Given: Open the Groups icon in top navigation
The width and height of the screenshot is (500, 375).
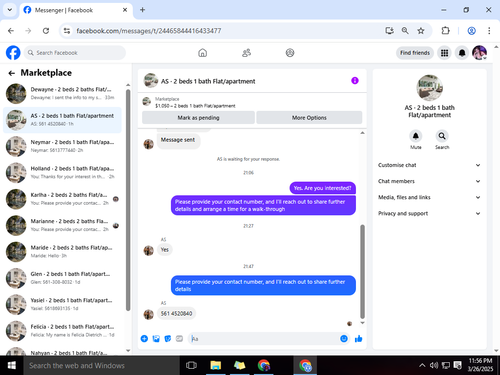Looking at the screenshot, I should [x=290, y=53].
